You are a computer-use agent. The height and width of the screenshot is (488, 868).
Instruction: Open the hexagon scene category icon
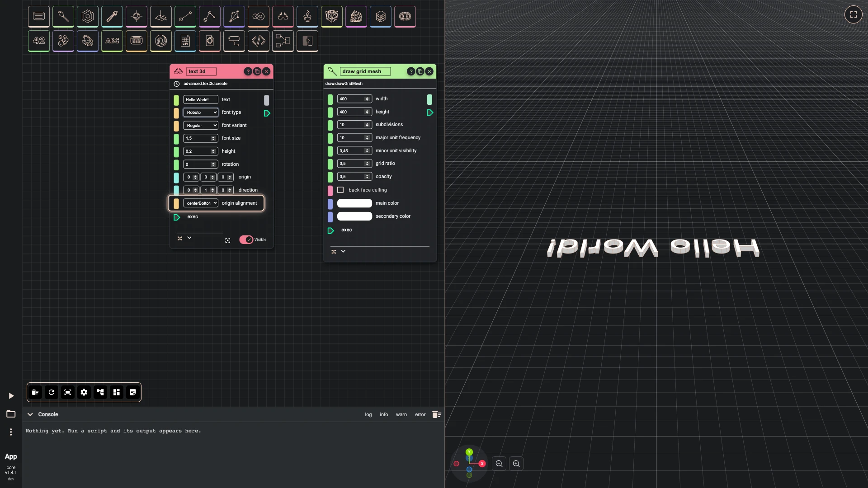[x=88, y=17]
